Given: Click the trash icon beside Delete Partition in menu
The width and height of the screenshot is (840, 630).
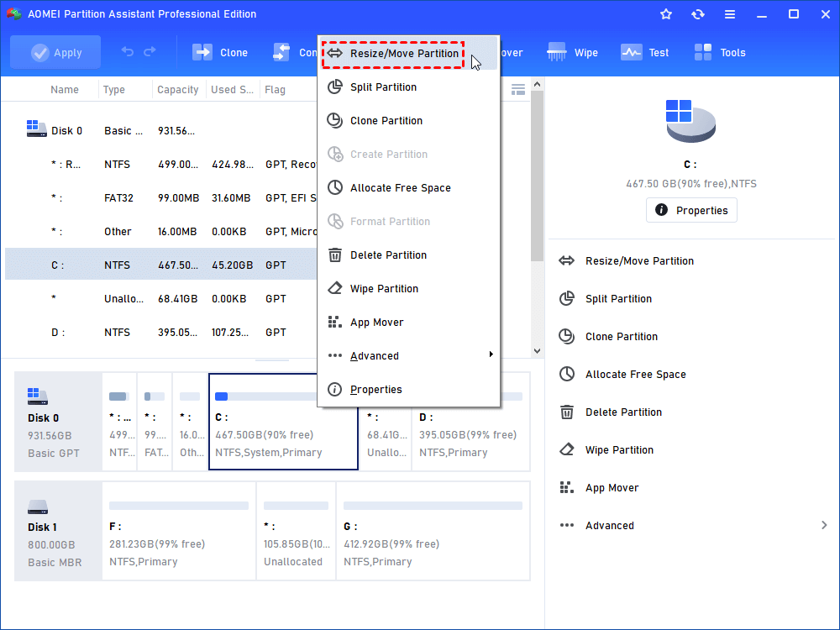Looking at the screenshot, I should [335, 255].
